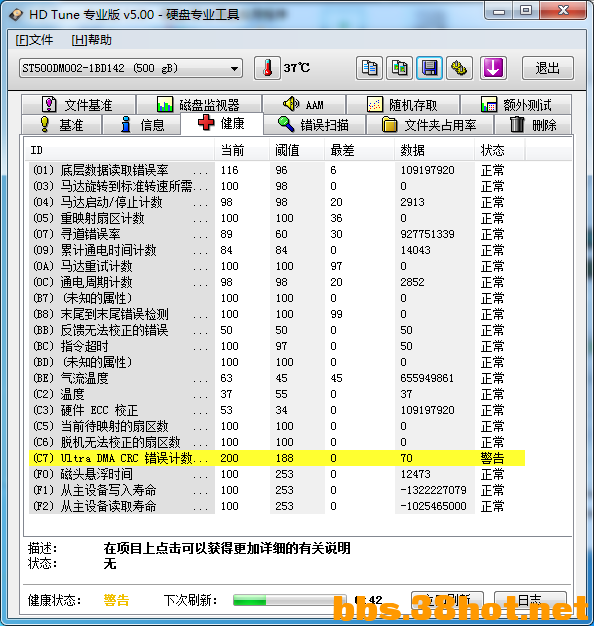Select row (09) 累计通电时间计数
The width and height of the screenshot is (594, 626).
click(277, 250)
